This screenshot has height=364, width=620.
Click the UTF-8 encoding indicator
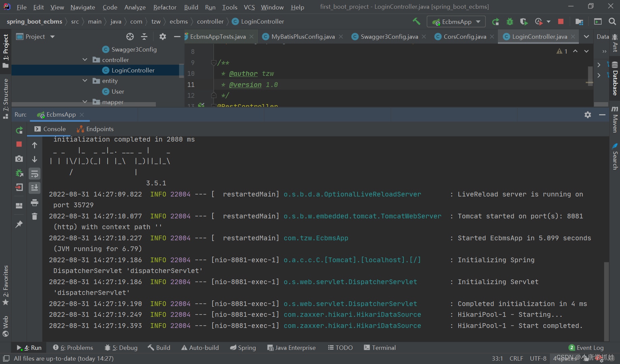click(538, 358)
